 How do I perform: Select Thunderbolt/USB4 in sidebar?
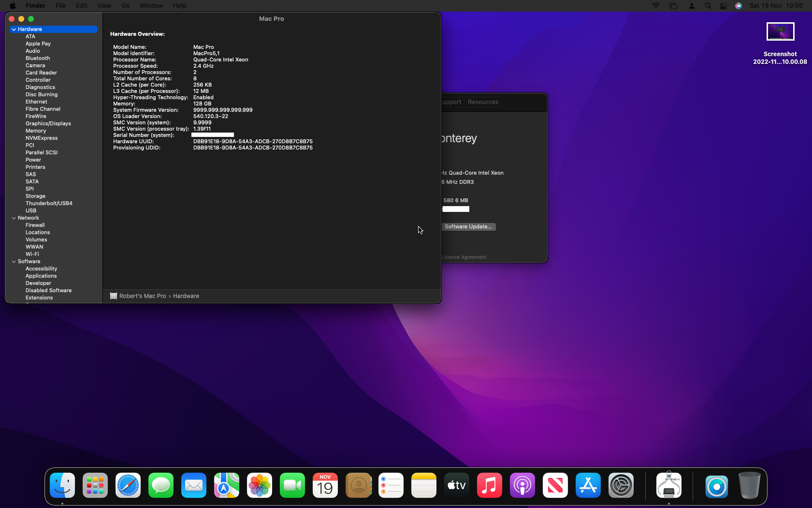[49, 204]
